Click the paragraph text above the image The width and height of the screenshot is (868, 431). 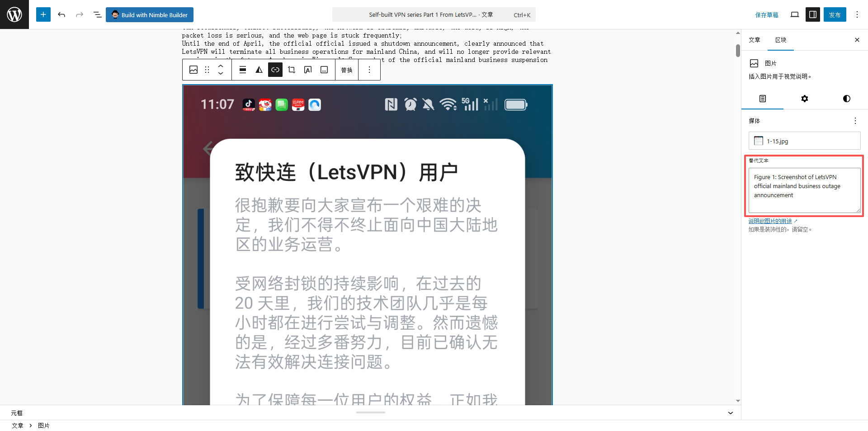click(x=366, y=44)
